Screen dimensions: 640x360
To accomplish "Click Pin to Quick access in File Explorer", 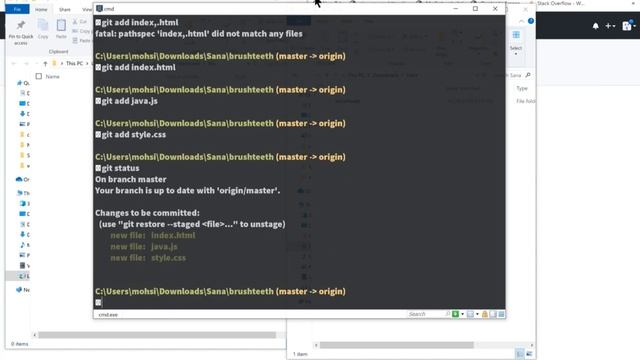I will 21,32.
